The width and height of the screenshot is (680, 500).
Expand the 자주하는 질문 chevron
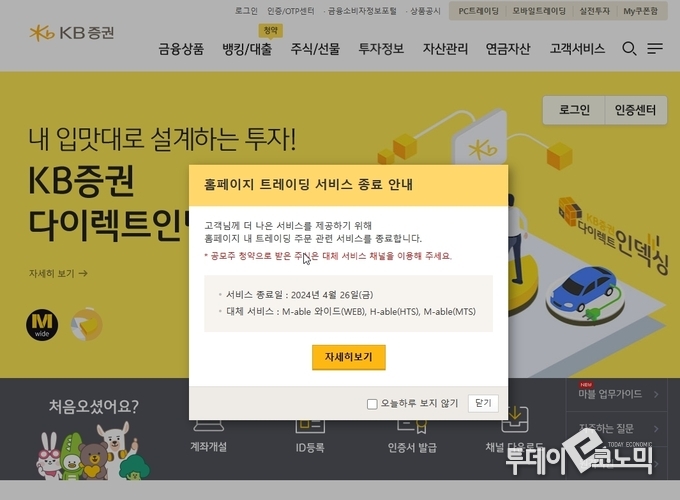[x=656, y=429]
